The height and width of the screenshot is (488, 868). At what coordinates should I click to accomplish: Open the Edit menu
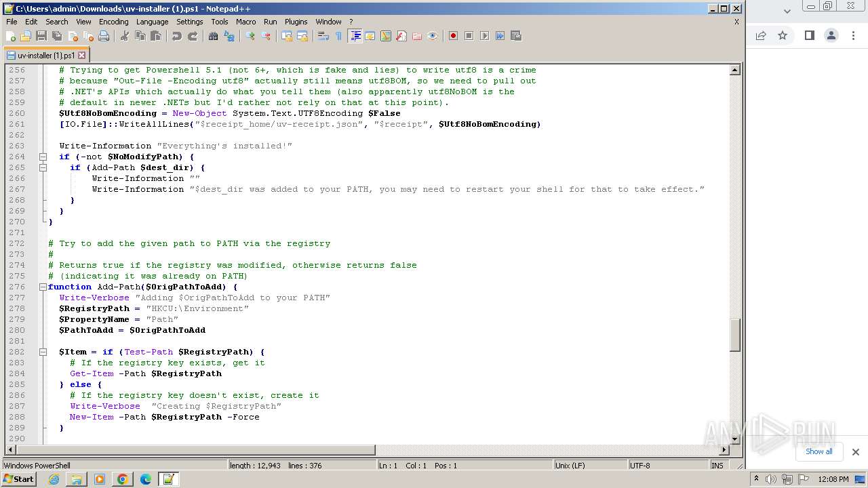pos(31,22)
